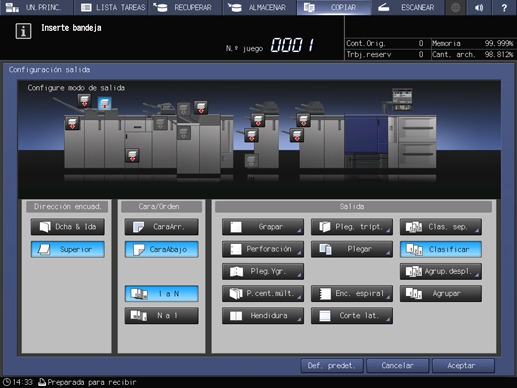Select 1 a N output order
The image size is (517, 388).
(x=162, y=294)
